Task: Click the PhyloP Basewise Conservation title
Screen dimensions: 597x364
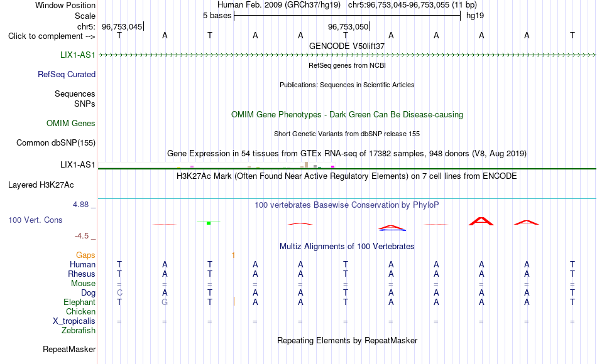Action: (x=347, y=205)
